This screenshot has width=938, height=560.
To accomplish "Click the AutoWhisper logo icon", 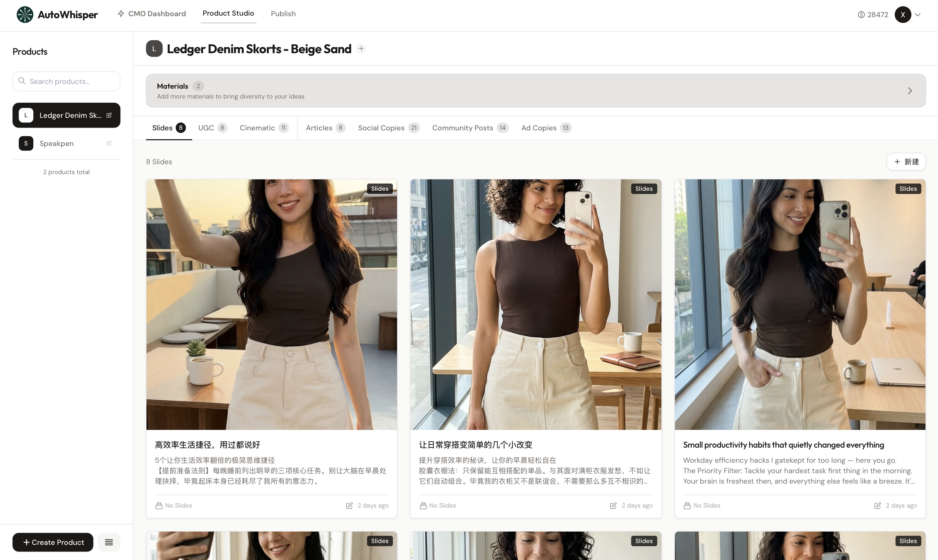I will pos(25,14).
